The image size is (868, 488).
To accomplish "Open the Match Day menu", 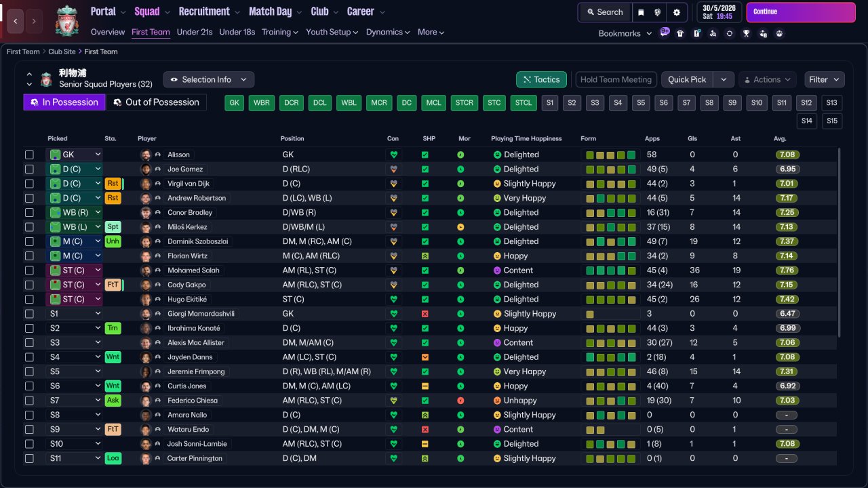I will (275, 12).
